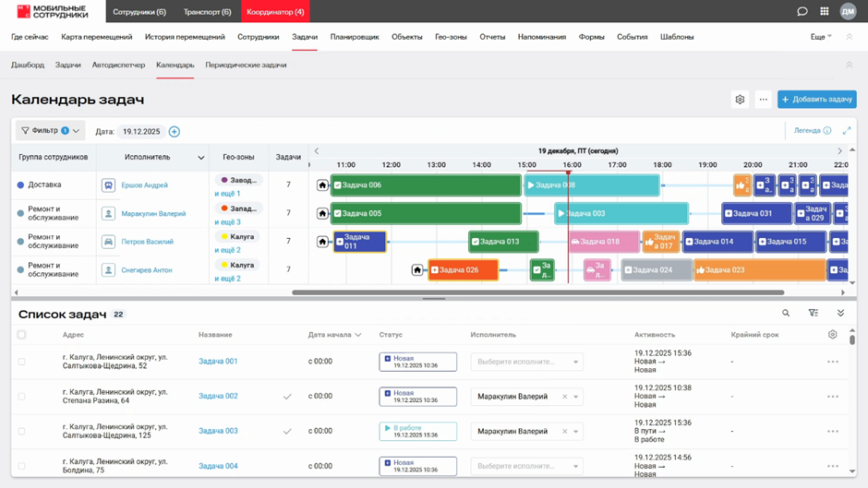The width and height of the screenshot is (868, 488).
Task: Expand the Исполнитель column dropdown
Action: pos(201,158)
